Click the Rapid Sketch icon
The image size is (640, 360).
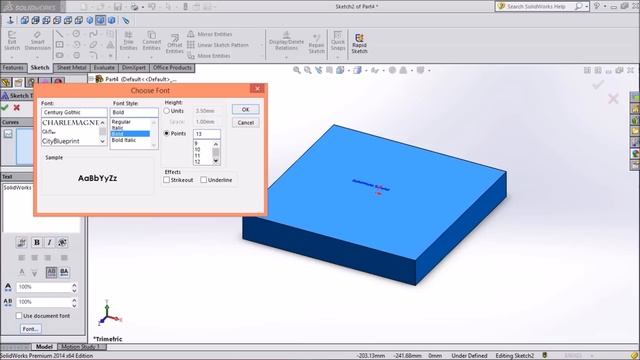tap(359, 43)
